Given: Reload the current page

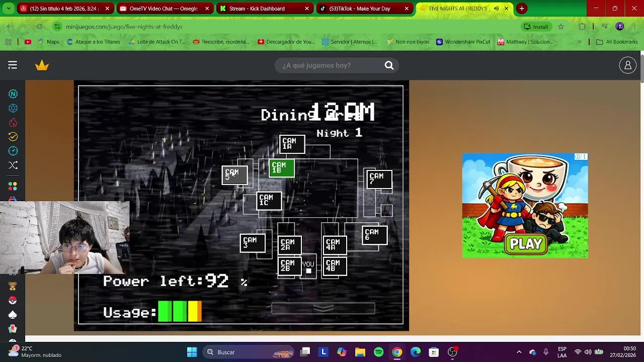Looking at the screenshot, I should click(39, 27).
